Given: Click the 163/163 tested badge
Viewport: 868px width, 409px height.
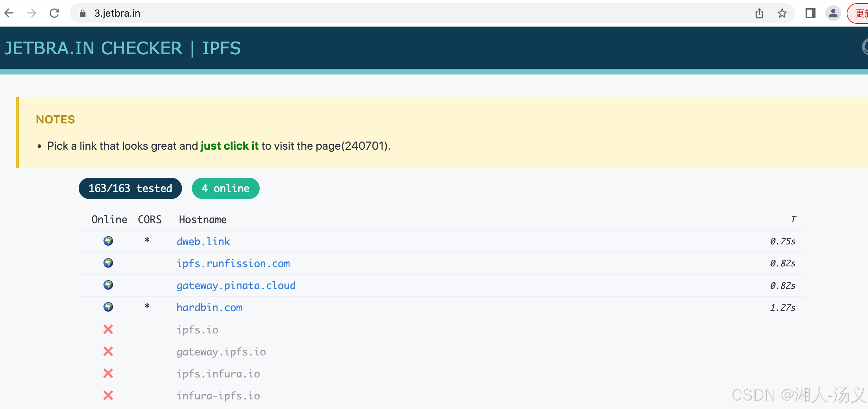Looking at the screenshot, I should pos(130,188).
